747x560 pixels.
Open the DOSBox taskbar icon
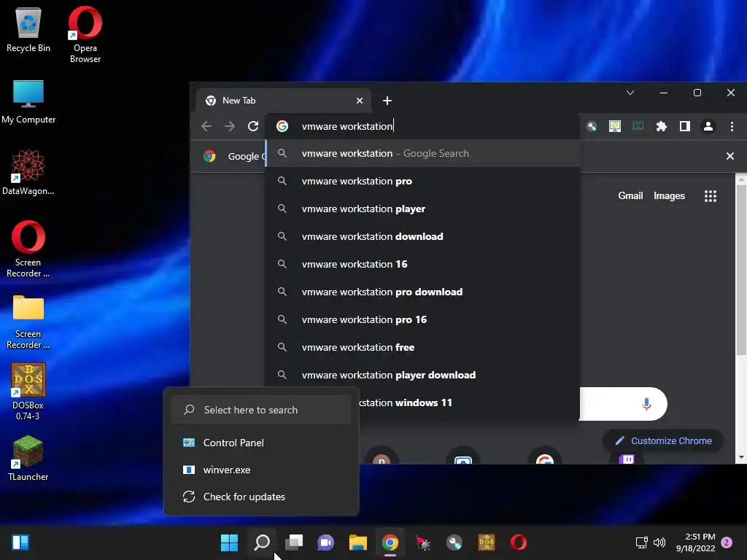487,542
